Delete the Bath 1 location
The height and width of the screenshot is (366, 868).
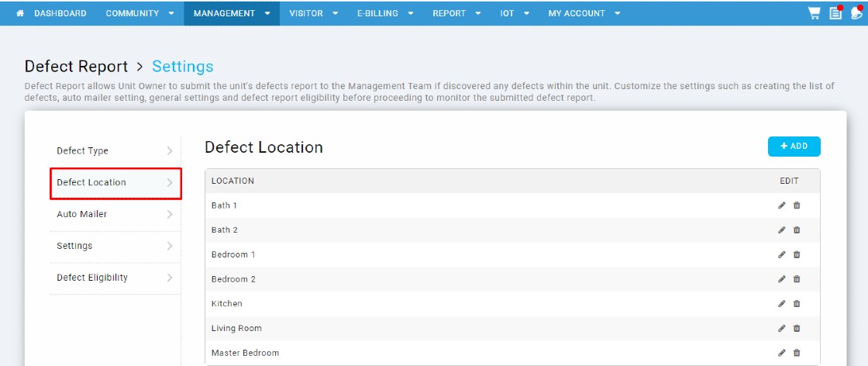[x=797, y=205]
